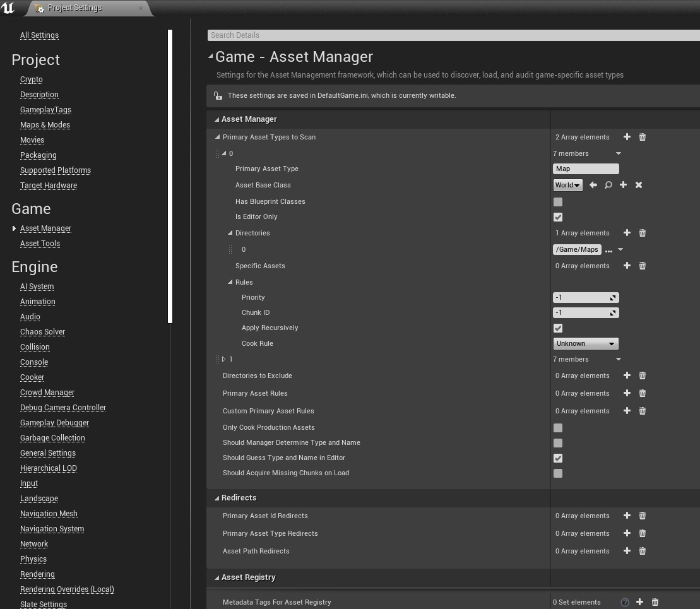Add a new Primary Asset Type with the plus icon
This screenshot has width=700, height=609.
[x=627, y=137]
